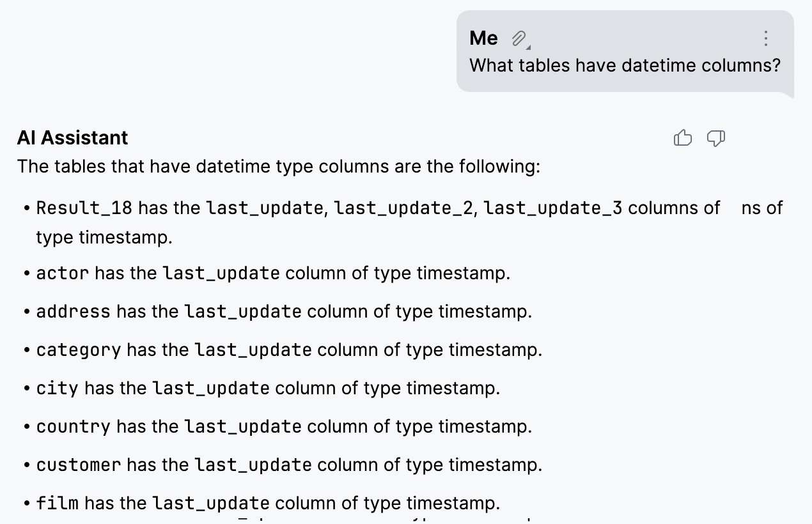Dislike the response with thumbs down
Image resolution: width=812 pixels, height=524 pixels.
click(x=716, y=138)
